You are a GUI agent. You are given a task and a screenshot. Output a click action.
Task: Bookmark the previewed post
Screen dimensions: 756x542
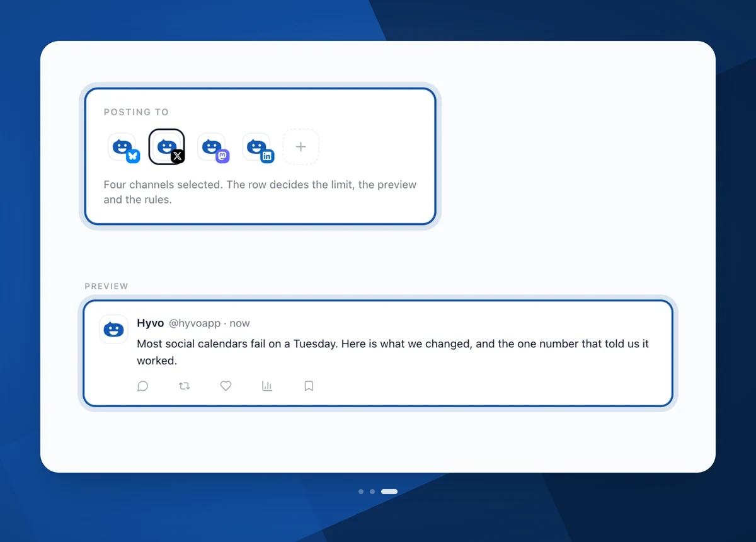309,386
